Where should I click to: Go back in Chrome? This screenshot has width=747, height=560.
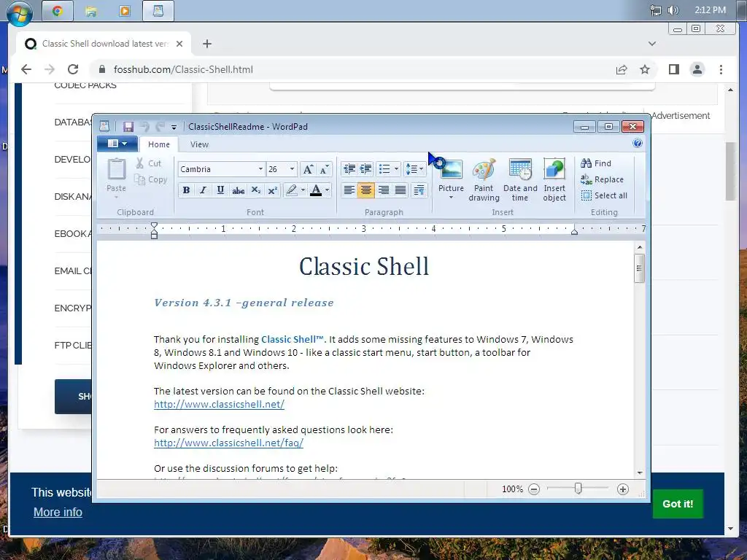point(26,69)
